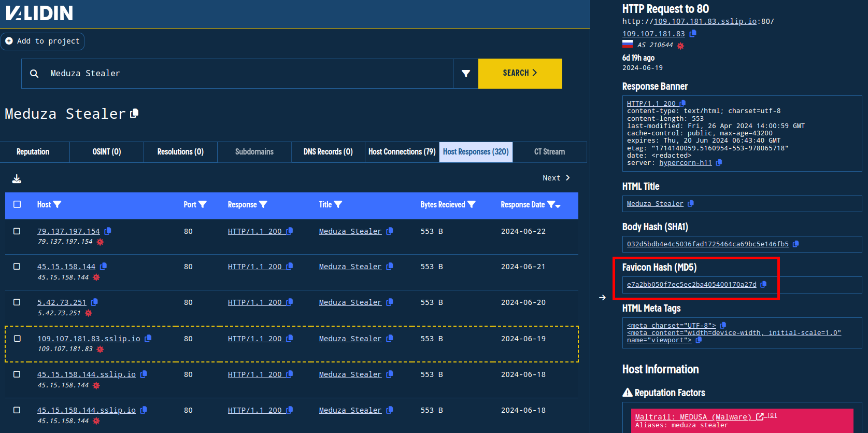Open host link 5.42.73.251
Viewport: 868px width, 433px height.
pos(62,302)
